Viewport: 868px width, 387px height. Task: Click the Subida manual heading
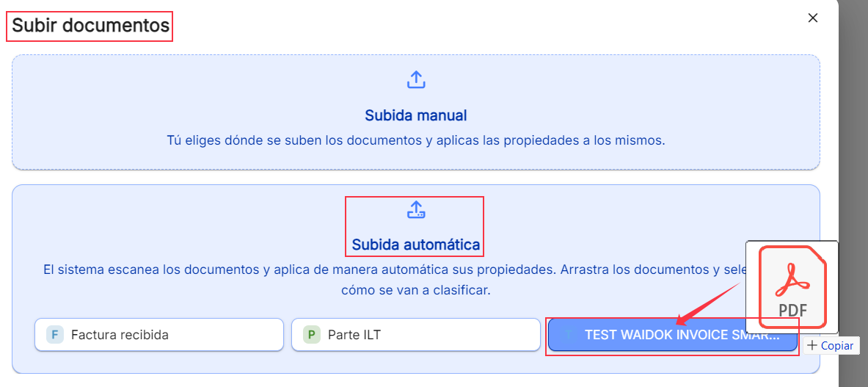click(x=416, y=116)
